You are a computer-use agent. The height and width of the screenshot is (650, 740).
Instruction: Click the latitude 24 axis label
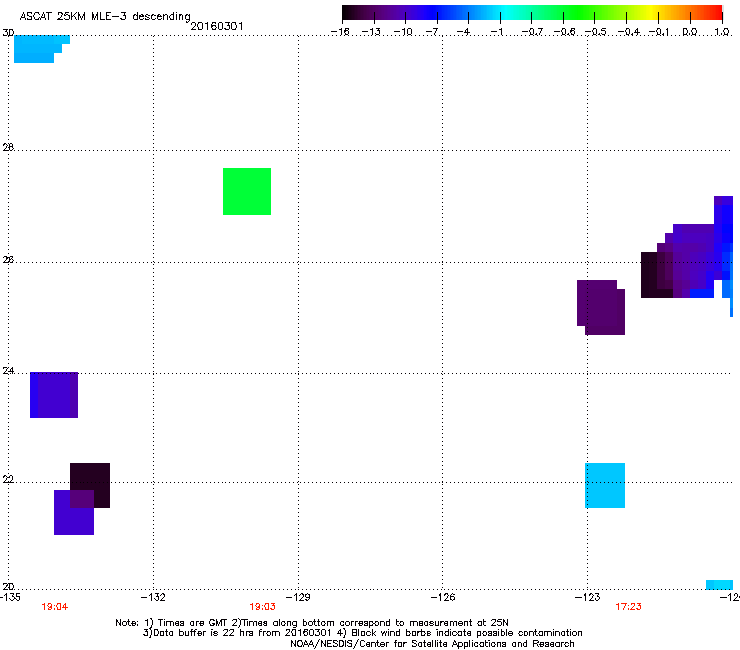tap(8, 371)
